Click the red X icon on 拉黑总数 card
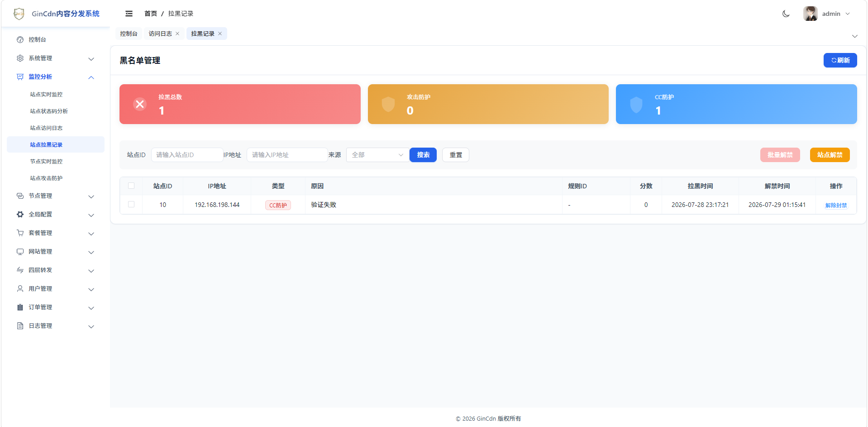 click(x=140, y=104)
